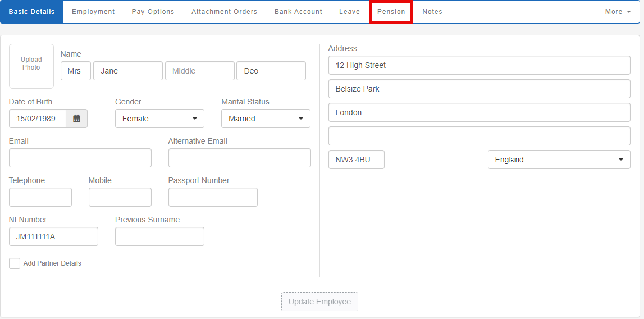
Task: Click the Telephone input field
Action: (40, 197)
